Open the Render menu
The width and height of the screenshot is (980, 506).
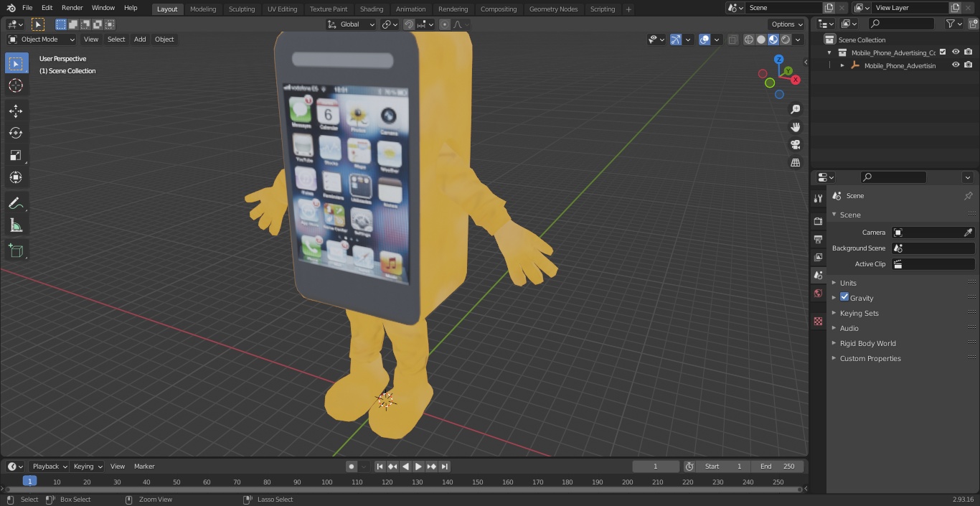[x=72, y=8]
